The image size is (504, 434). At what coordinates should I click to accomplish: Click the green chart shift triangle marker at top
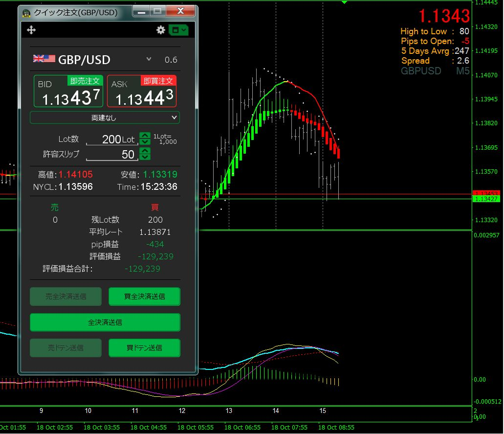point(344,2)
